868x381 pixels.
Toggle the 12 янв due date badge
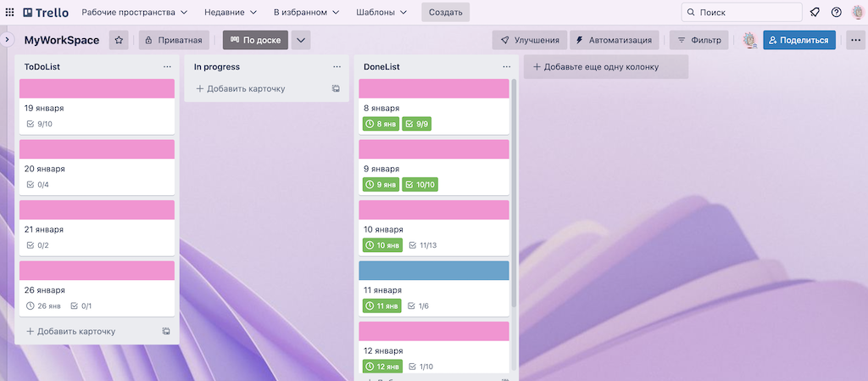(382, 366)
